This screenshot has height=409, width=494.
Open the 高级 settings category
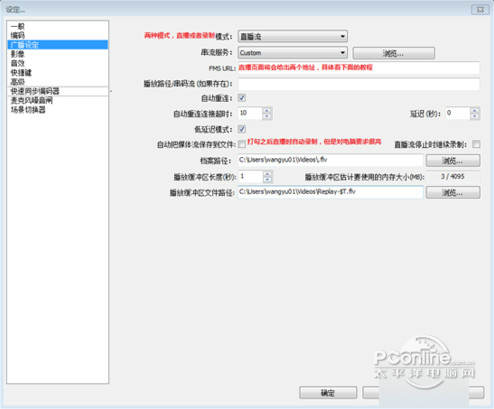pyautogui.click(x=57, y=81)
